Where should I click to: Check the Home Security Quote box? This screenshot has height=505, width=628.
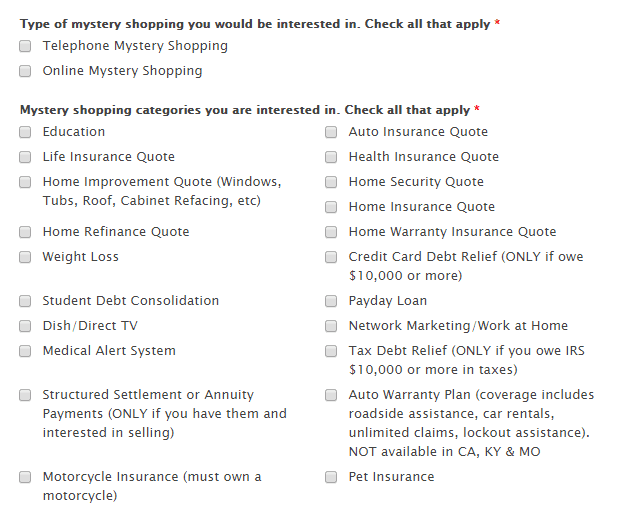pyautogui.click(x=331, y=182)
